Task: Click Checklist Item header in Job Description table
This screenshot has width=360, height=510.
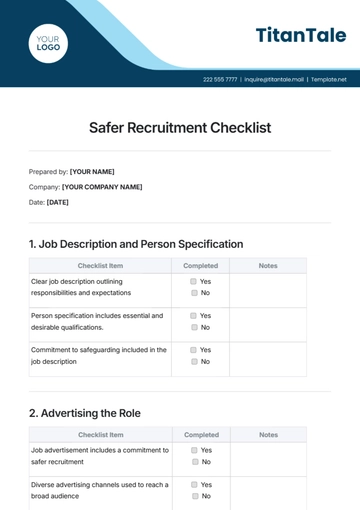Action: [100, 266]
